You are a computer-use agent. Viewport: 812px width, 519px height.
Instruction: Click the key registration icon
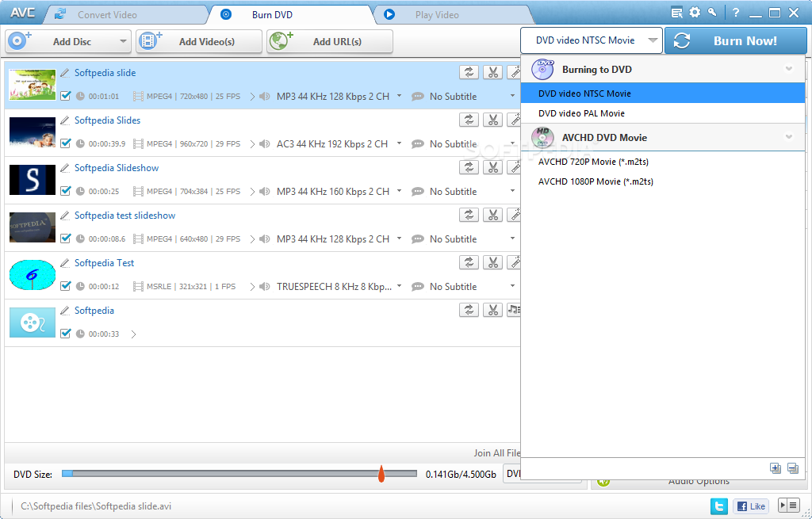(x=713, y=12)
